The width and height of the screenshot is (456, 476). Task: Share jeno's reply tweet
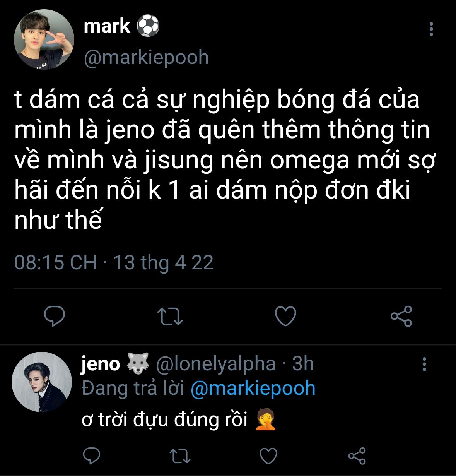pyautogui.click(x=357, y=456)
